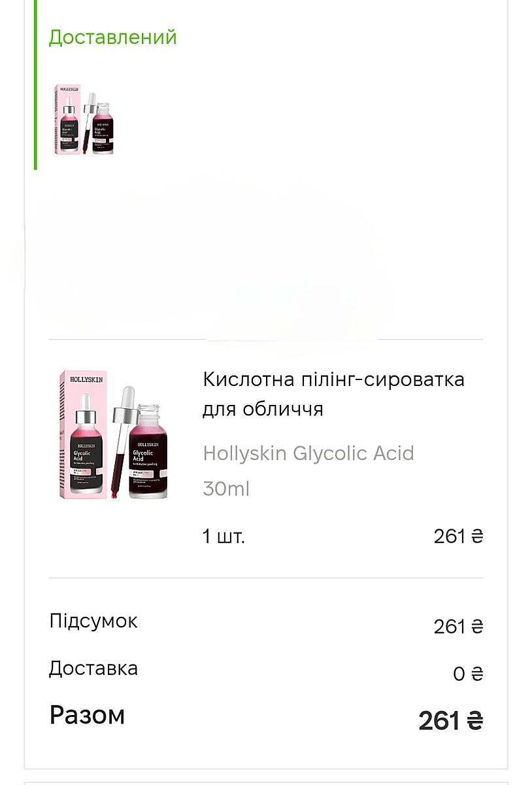Viewport: 532px width, 785px height.
Task: Click the green Доставлений status label
Action: 112,37
